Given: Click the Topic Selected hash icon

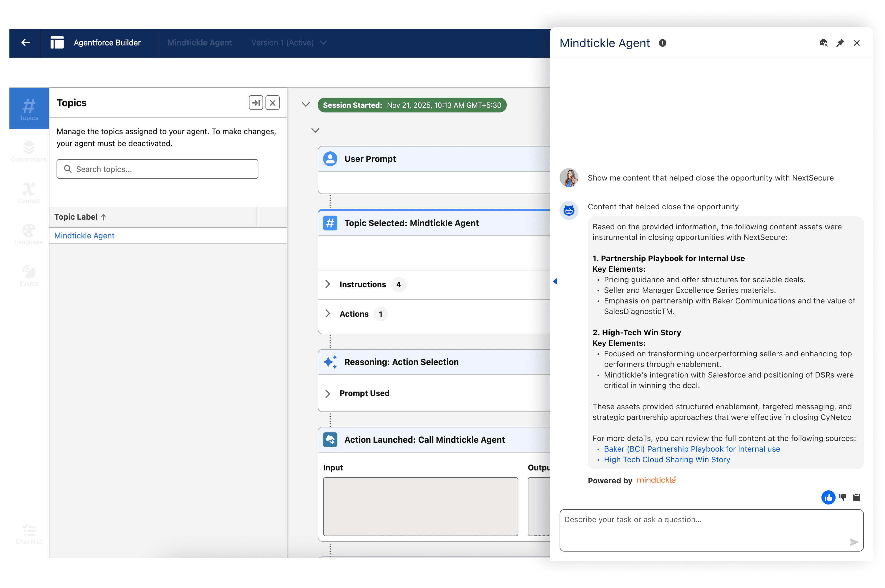Looking at the screenshot, I should coord(330,223).
